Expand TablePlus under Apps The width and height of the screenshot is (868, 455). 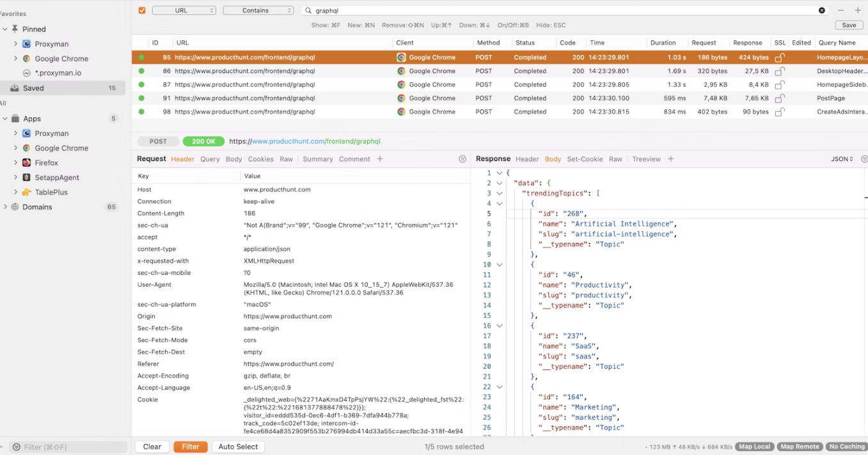(x=15, y=192)
